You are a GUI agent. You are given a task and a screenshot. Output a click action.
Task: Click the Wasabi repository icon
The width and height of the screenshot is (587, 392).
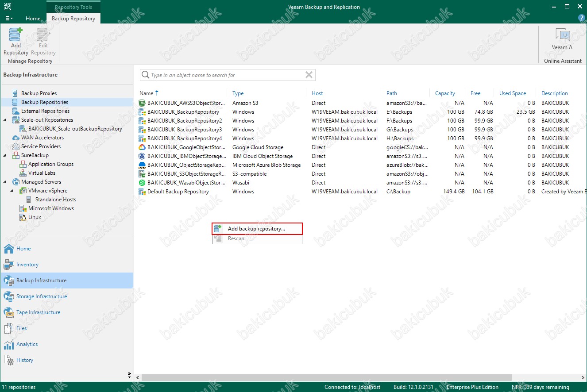(x=142, y=183)
